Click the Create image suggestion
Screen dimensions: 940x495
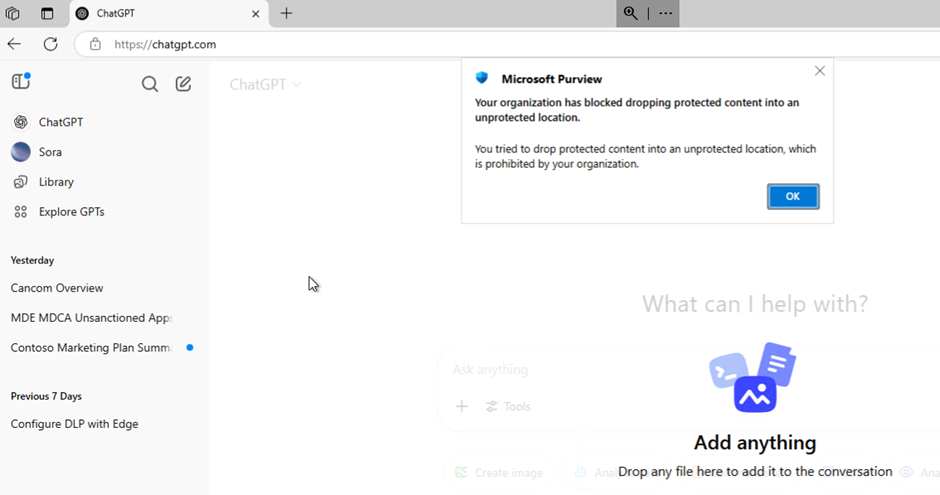(499, 472)
